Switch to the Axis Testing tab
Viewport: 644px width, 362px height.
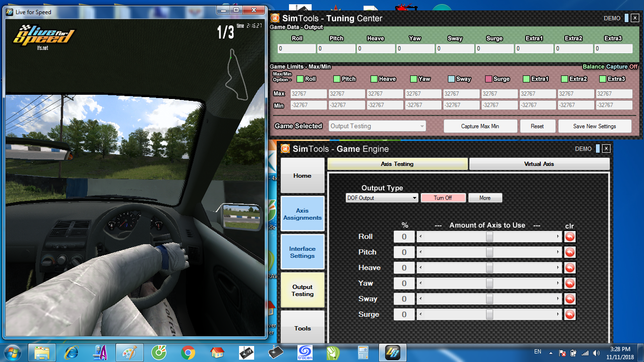pos(397,164)
